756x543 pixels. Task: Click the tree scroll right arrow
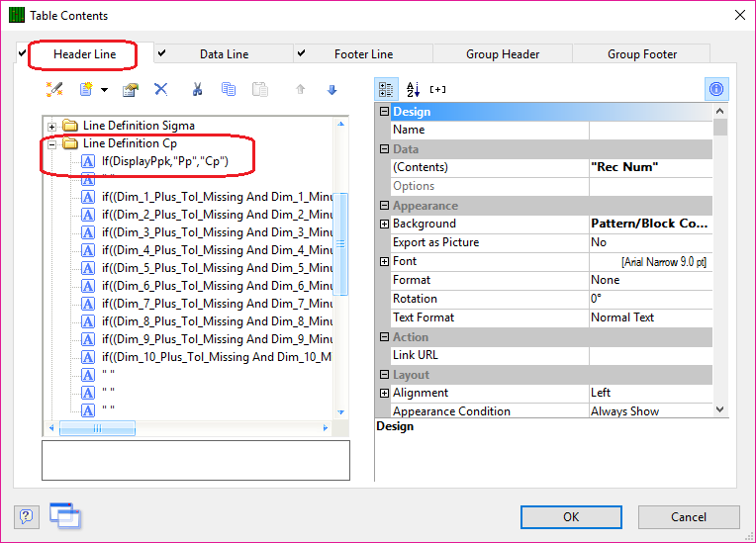(326, 428)
